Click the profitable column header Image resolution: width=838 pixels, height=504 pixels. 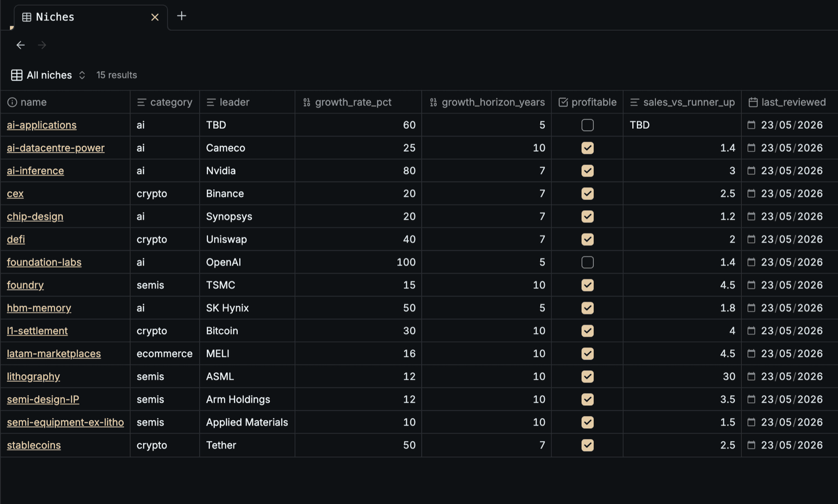click(x=587, y=102)
